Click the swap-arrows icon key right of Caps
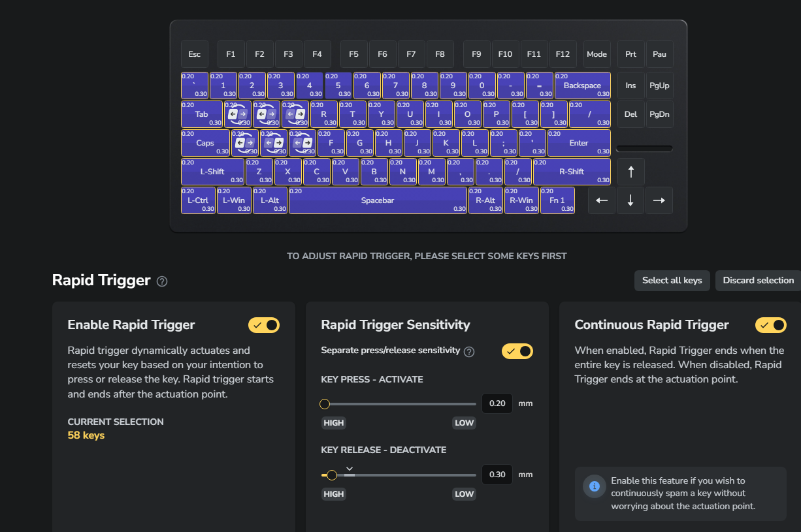 (x=245, y=143)
